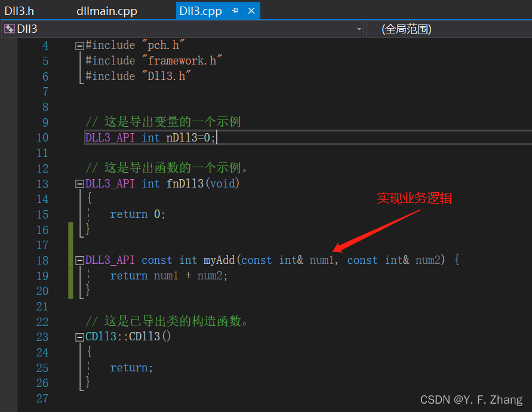Click DLL3_API macro on line 13
The width and height of the screenshot is (532, 412).
tap(110, 183)
